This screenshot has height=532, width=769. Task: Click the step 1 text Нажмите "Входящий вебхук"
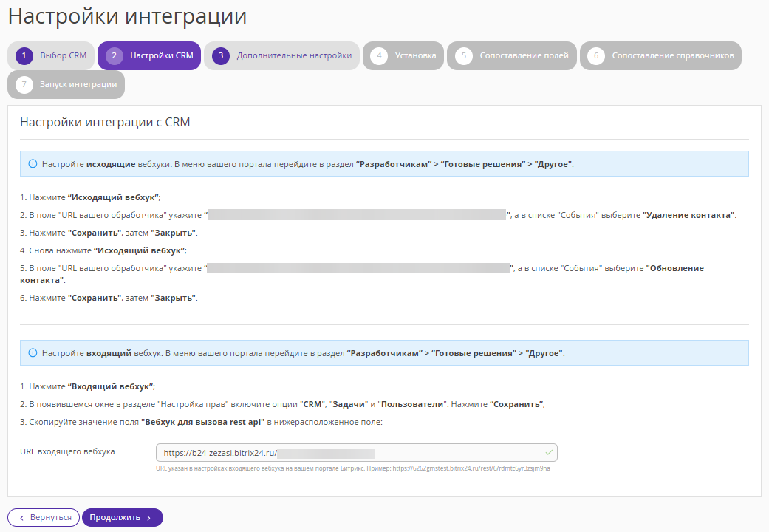(87, 386)
